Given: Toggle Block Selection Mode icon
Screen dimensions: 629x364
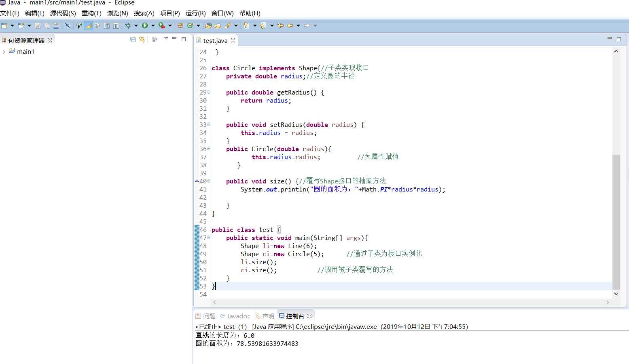Looking at the screenshot, I should 107,25.
